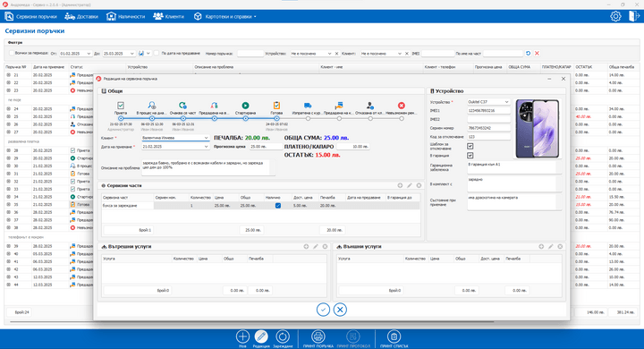Open Картотеки и справки menu
The image size is (644, 349).
click(225, 16)
